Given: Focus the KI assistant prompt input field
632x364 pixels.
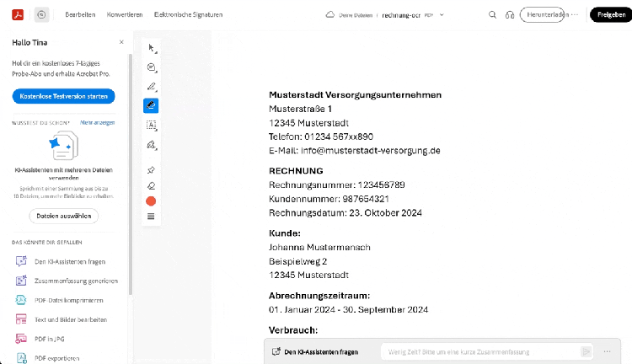Looking at the screenshot, I should (479, 352).
